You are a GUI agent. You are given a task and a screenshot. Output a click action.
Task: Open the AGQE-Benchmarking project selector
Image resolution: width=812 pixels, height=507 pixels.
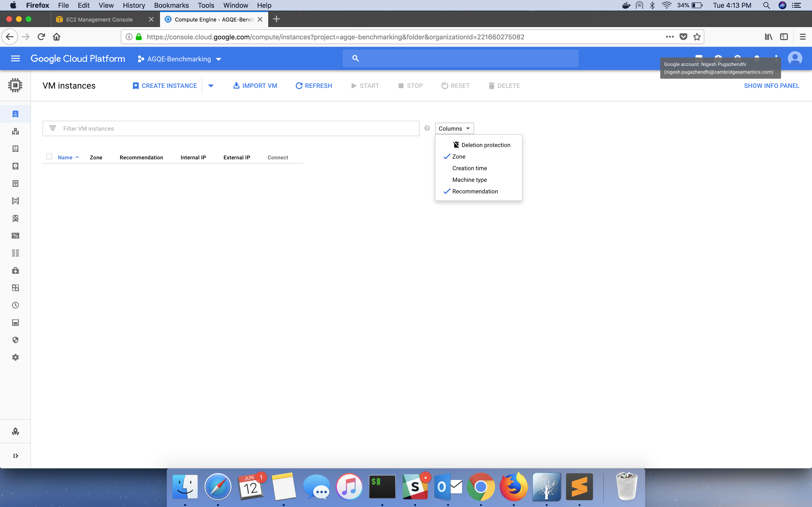click(180, 59)
